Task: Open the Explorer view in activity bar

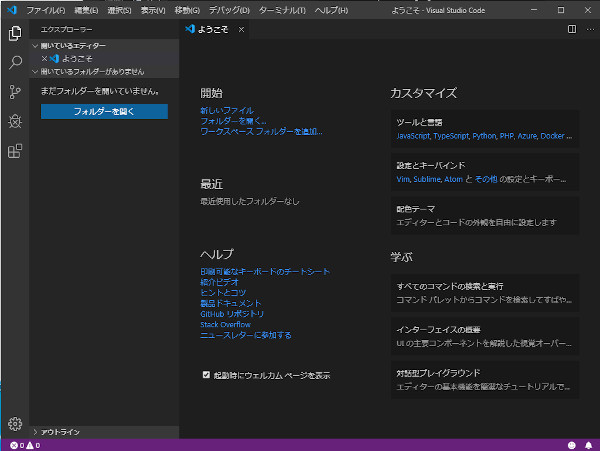Action: point(15,33)
